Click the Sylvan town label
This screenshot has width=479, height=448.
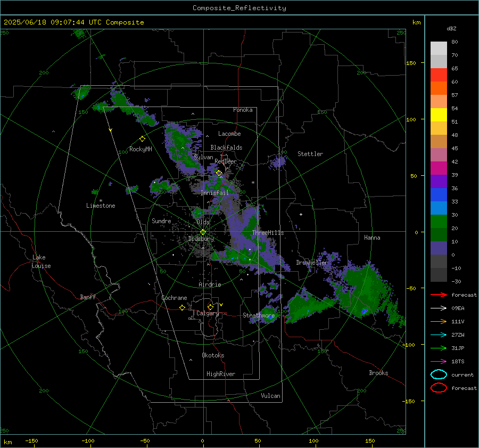tap(203, 157)
